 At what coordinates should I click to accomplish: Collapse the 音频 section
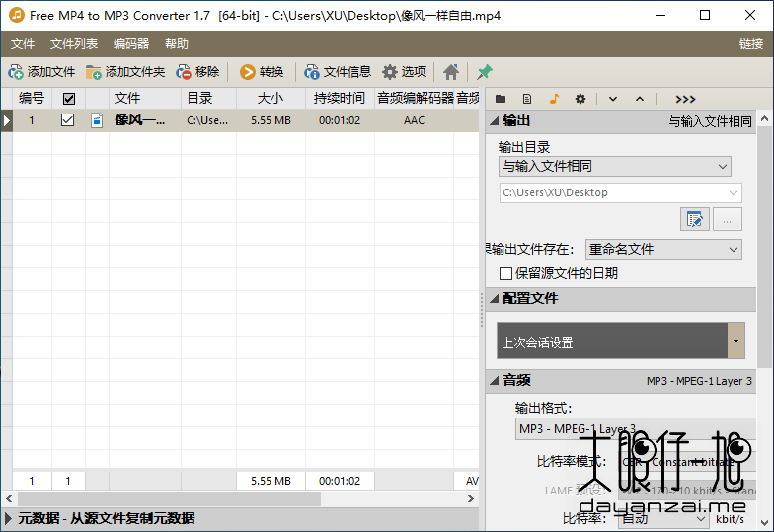point(495,381)
